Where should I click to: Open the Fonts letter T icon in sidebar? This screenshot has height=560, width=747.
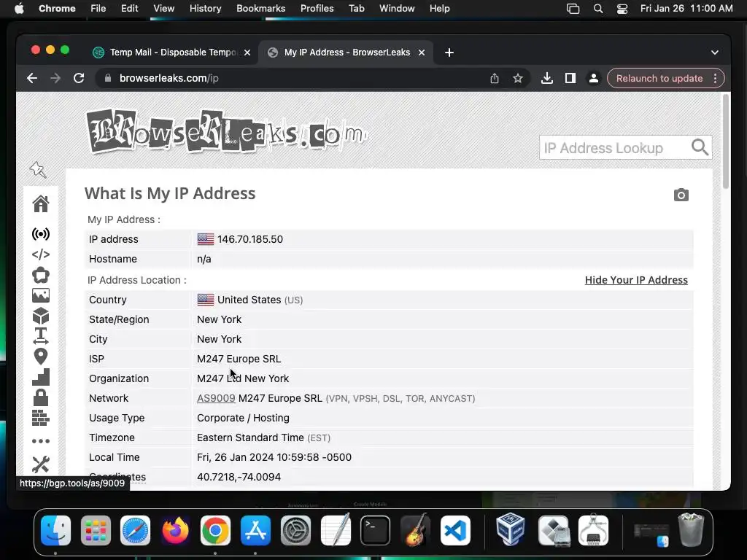(41, 335)
